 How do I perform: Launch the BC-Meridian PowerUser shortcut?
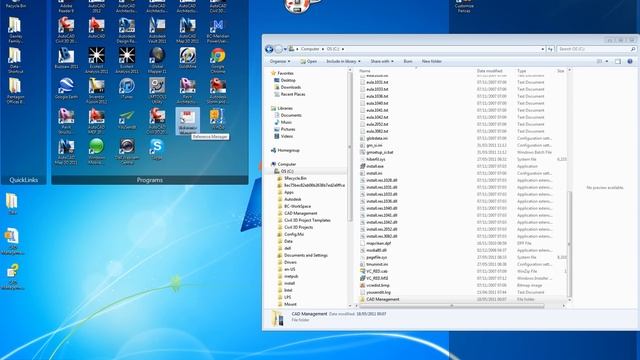[218, 31]
